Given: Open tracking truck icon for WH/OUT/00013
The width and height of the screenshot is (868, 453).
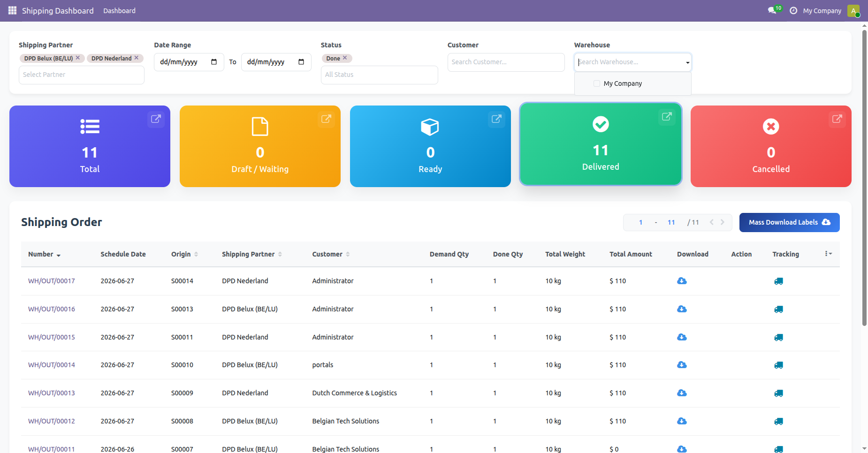Looking at the screenshot, I should point(778,393).
